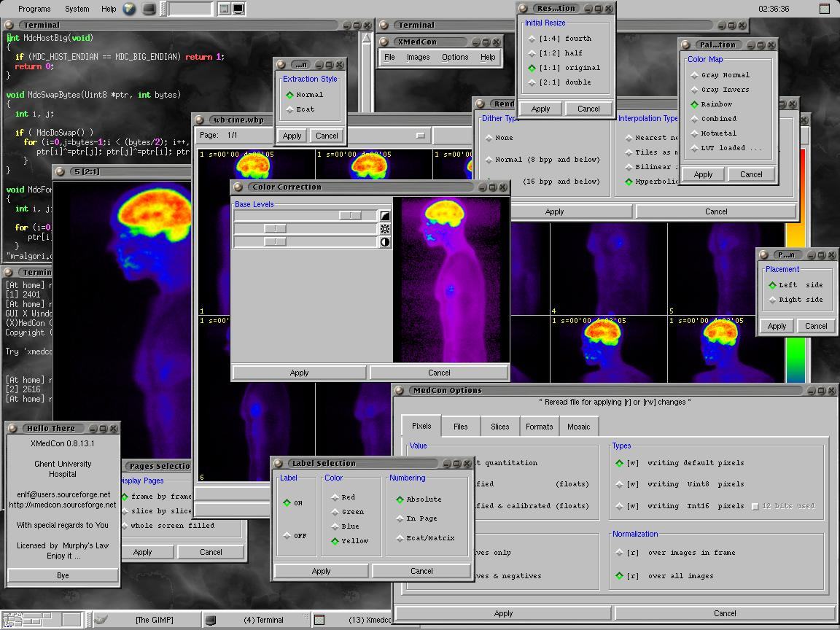Select [2:1] double initial resize
The image size is (840, 630).
pos(559,82)
